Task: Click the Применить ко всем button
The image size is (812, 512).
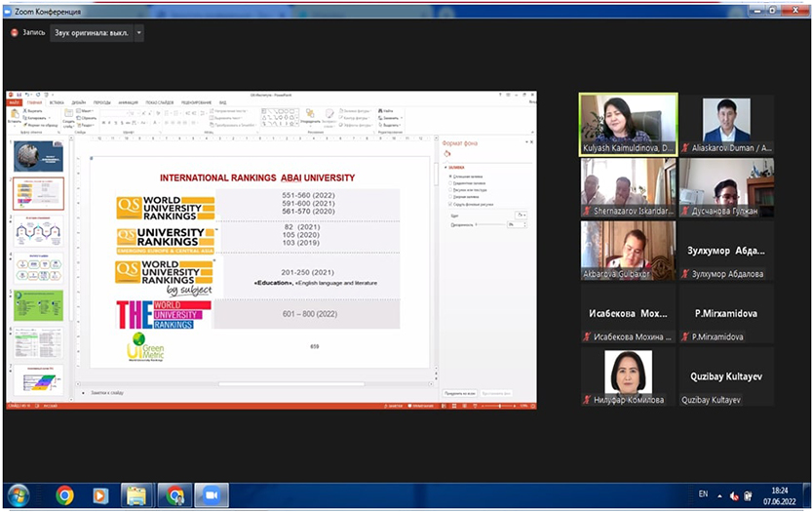Action: click(459, 393)
